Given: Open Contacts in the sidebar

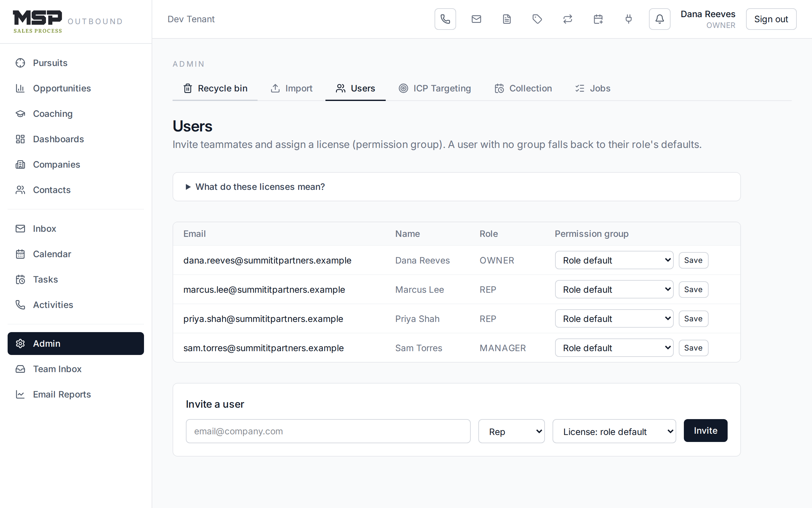Looking at the screenshot, I should point(75,190).
